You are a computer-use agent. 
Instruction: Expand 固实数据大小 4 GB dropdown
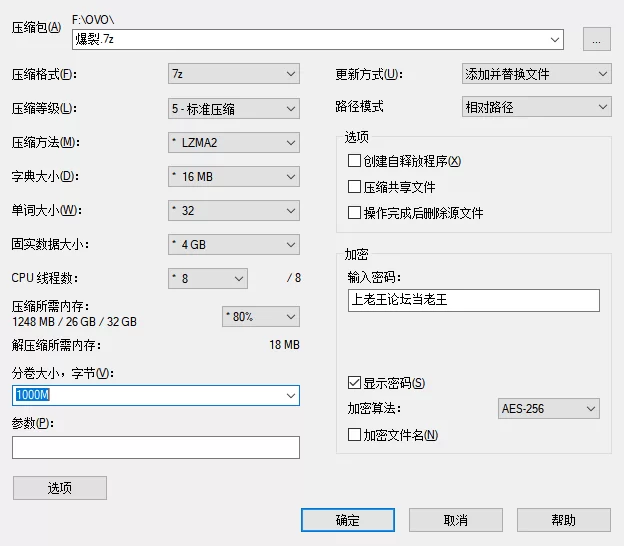click(x=234, y=244)
